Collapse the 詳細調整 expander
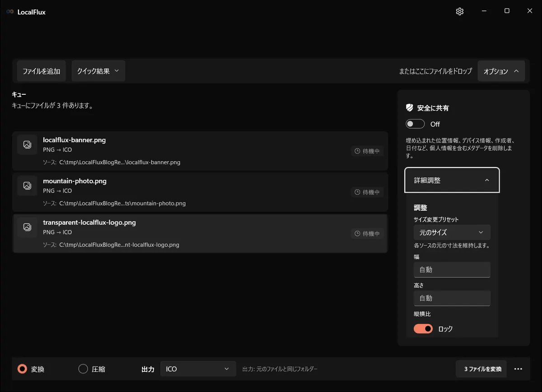 coord(452,180)
